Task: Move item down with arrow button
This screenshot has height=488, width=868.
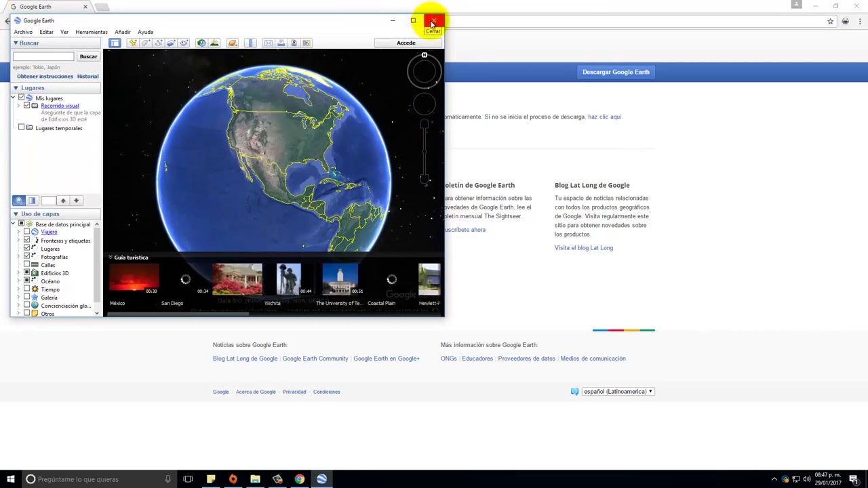Action: (76, 201)
